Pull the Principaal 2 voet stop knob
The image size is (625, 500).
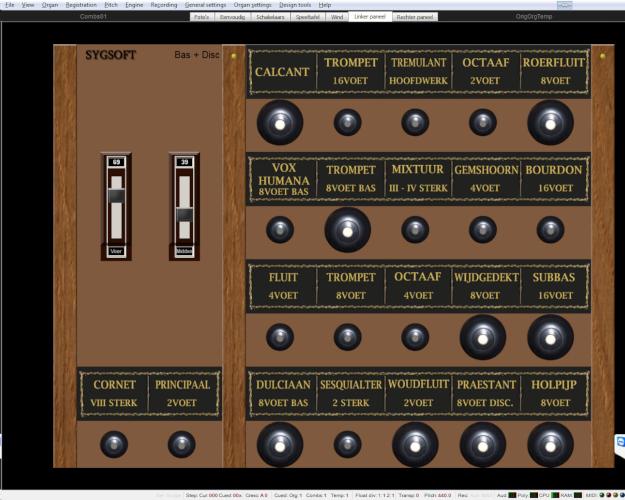pyautogui.click(x=181, y=444)
